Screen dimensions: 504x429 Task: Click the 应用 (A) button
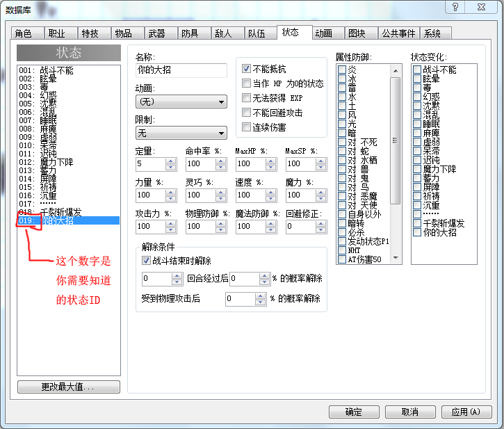pyautogui.click(x=466, y=412)
